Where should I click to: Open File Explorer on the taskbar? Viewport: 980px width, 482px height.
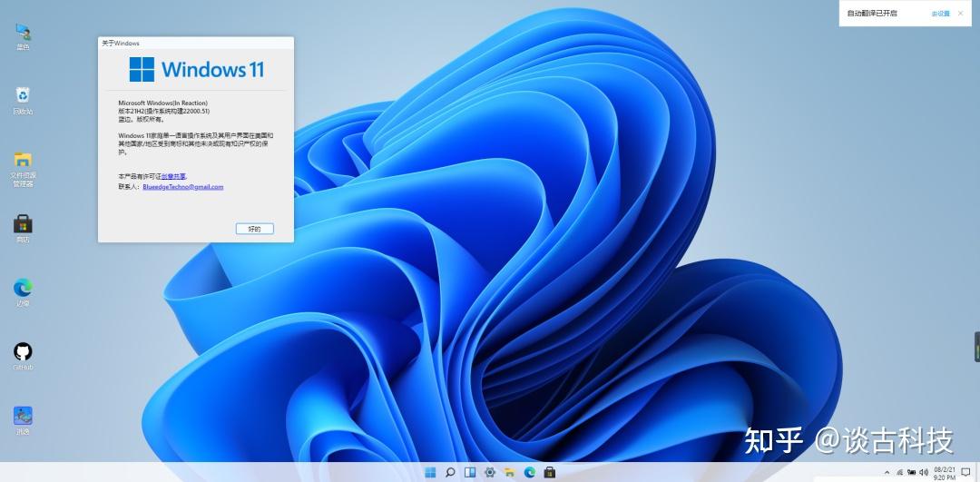(x=510, y=472)
